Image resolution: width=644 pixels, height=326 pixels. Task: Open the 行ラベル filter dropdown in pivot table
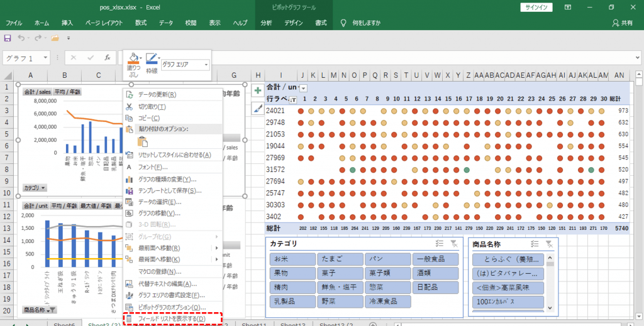click(x=293, y=100)
